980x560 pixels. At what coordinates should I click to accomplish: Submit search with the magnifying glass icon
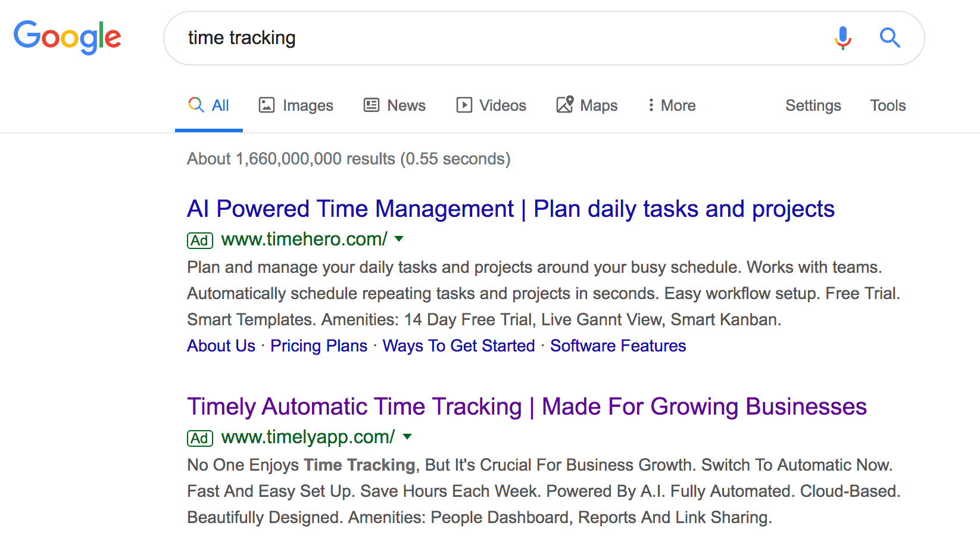890,38
